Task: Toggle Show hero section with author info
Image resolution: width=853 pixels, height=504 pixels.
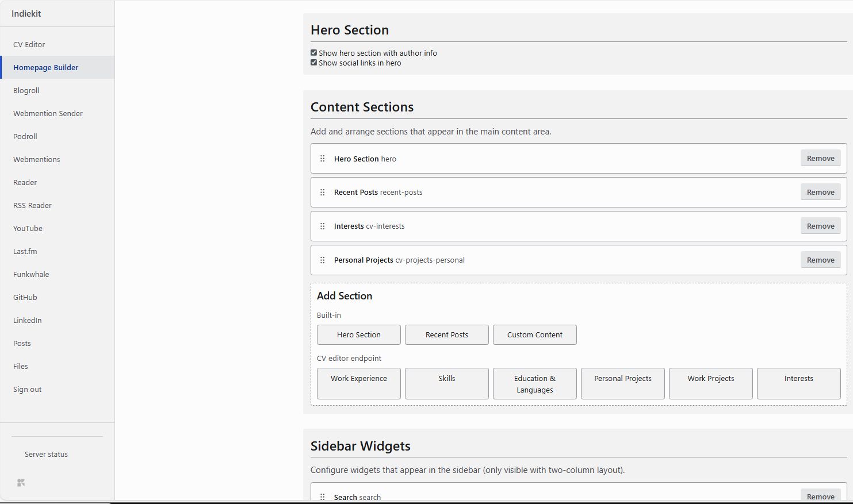Action: coord(314,53)
